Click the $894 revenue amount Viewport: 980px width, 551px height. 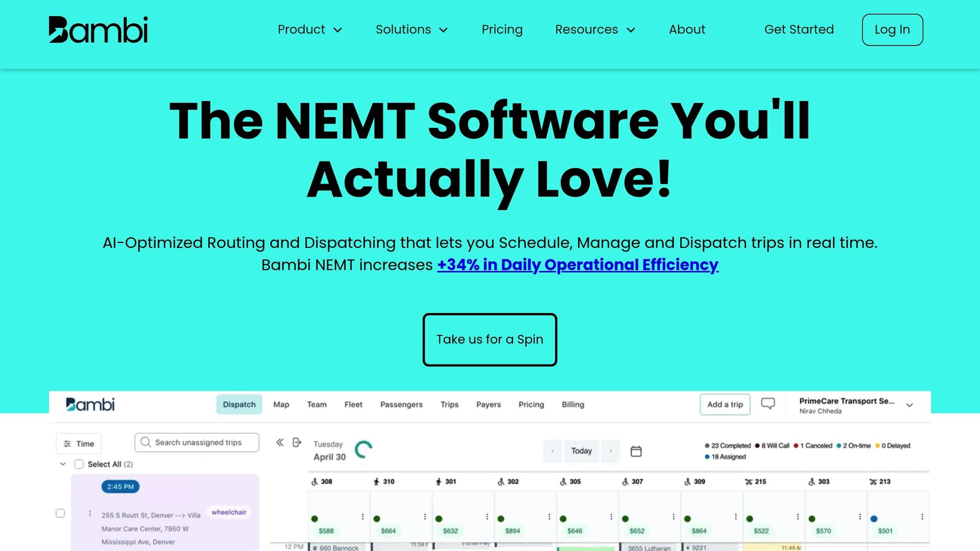[x=512, y=531]
